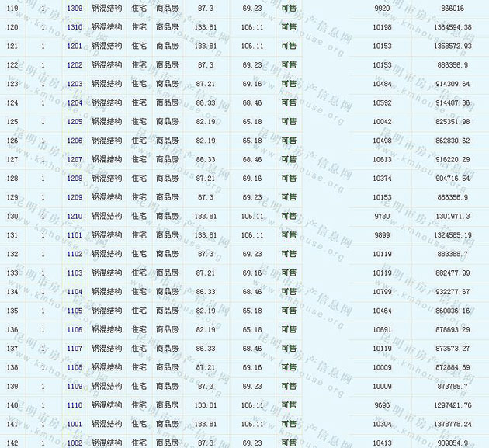
Task: Click room 1104 hyperlink
Action: (x=75, y=292)
